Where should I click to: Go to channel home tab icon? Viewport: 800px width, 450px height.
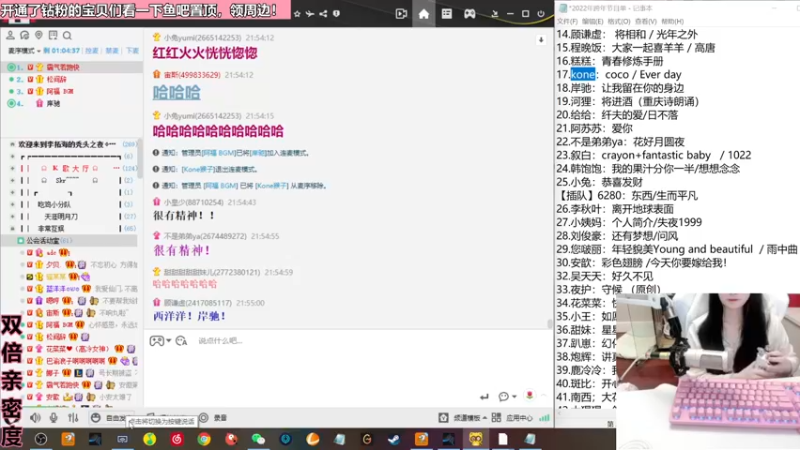(x=424, y=14)
